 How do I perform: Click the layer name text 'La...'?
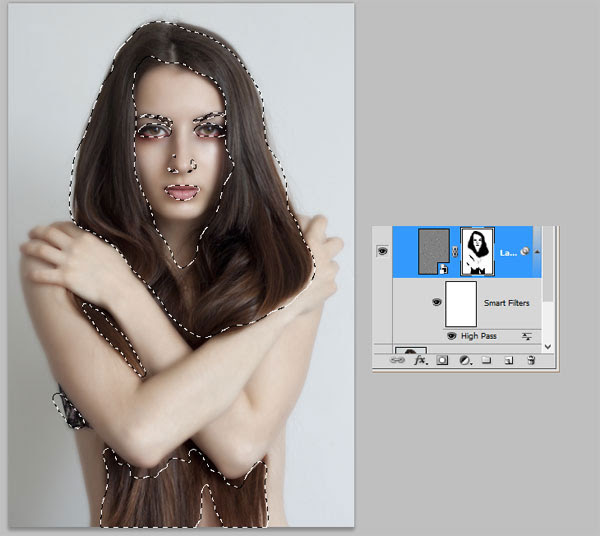(509, 253)
